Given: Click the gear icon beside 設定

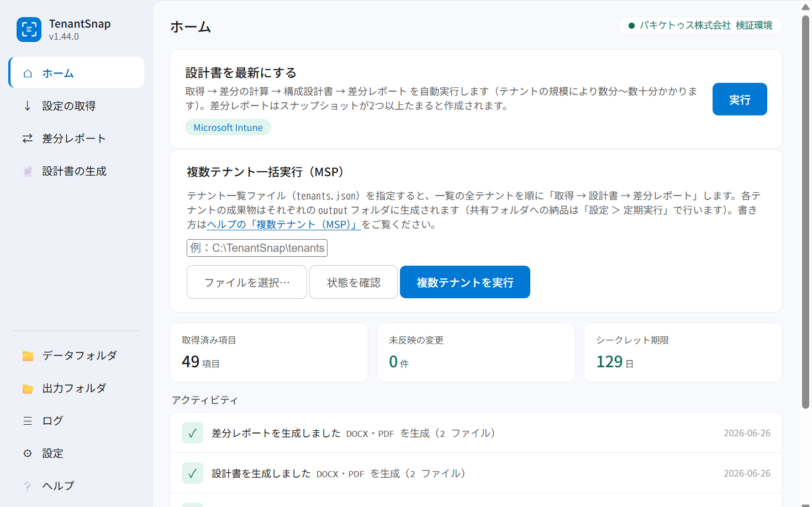Looking at the screenshot, I should click(28, 453).
